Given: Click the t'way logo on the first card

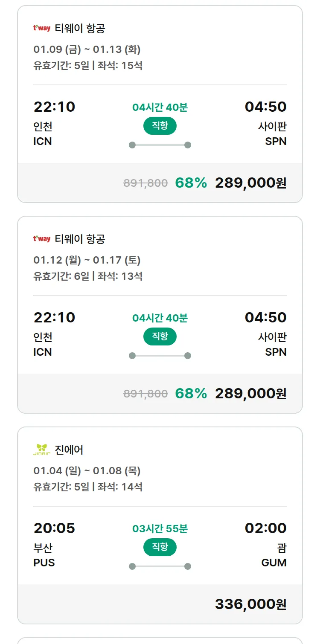Looking at the screenshot, I should point(42,28).
